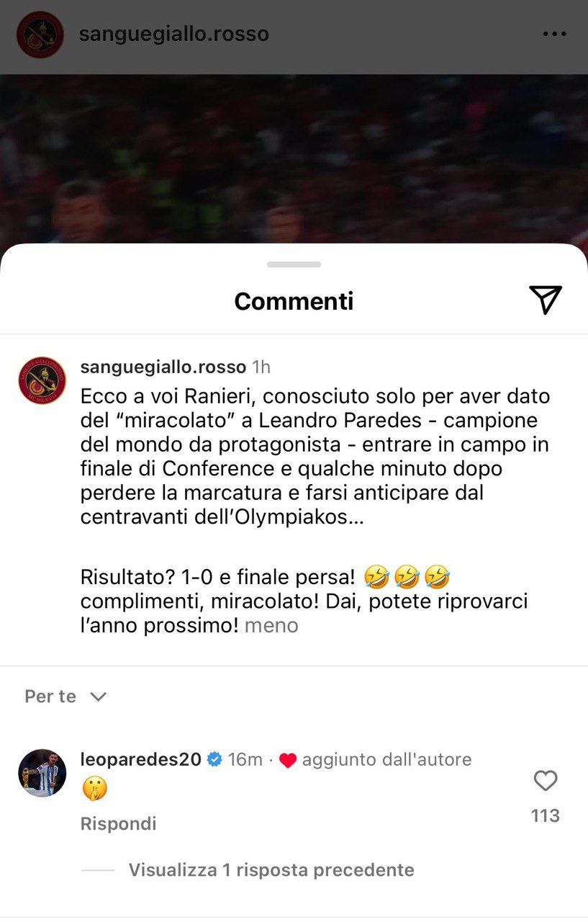Tap the blurred post image behind sheet
Screen dimensions: 588x922
click(294, 158)
